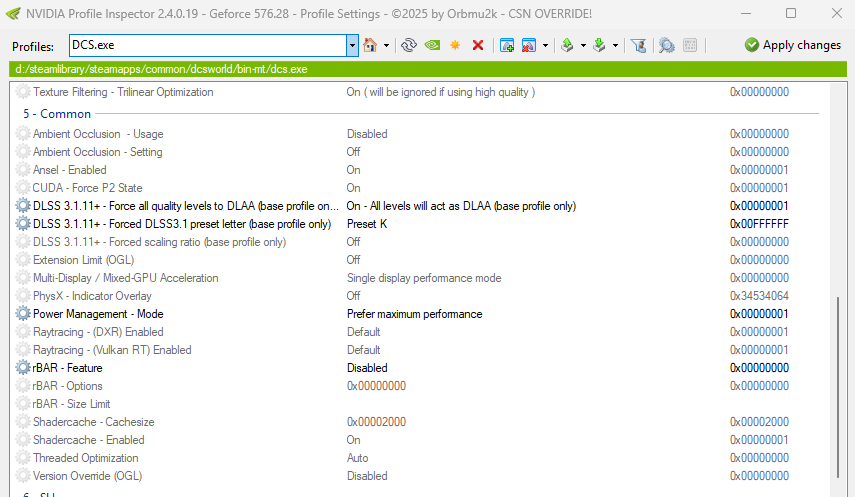Collapse the 5 - Common section header

click(x=57, y=114)
